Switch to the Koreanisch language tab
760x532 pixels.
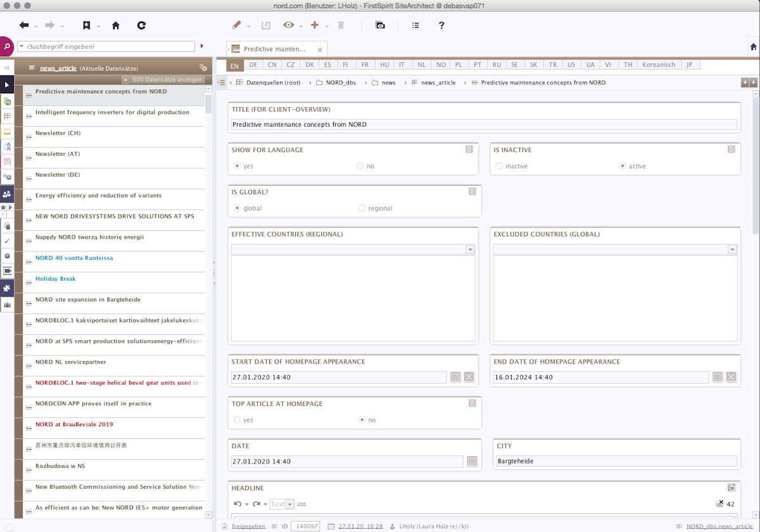pyautogui.click(x=660, y=65)
